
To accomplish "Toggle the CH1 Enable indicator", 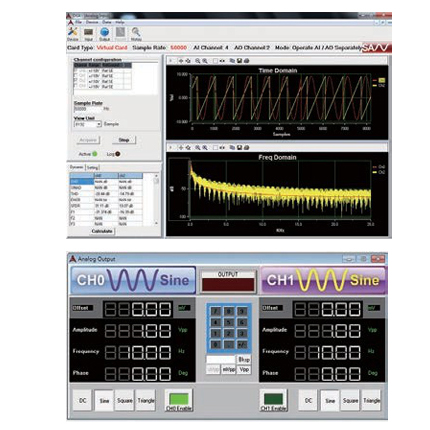I will [x=273, y=400].
